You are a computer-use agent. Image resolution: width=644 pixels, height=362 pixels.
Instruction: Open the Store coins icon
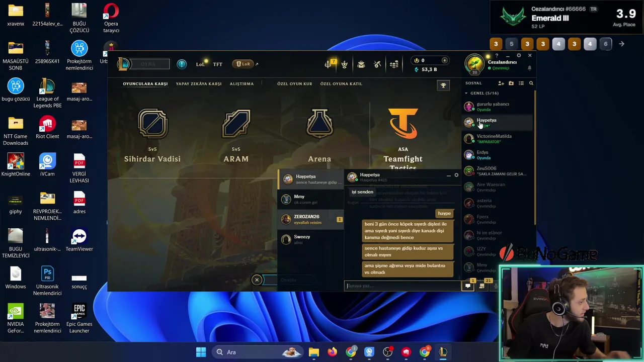click(x=394, y=64)
